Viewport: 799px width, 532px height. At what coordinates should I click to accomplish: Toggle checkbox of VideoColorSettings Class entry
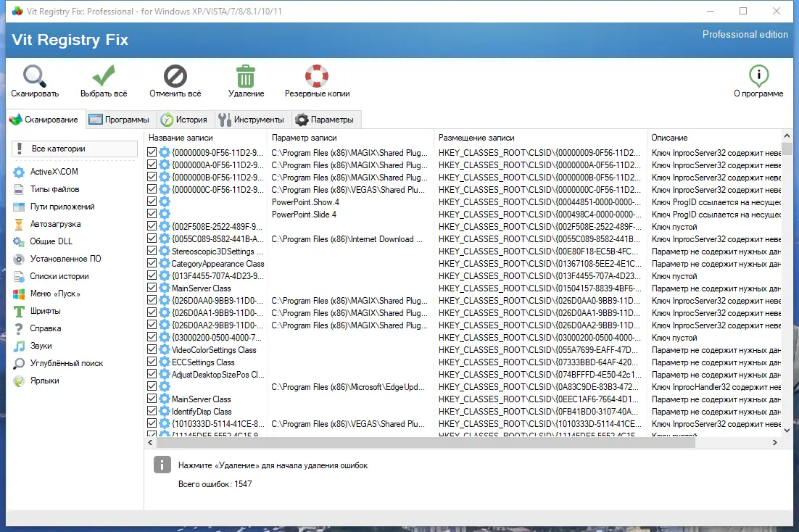pos(152,349)
